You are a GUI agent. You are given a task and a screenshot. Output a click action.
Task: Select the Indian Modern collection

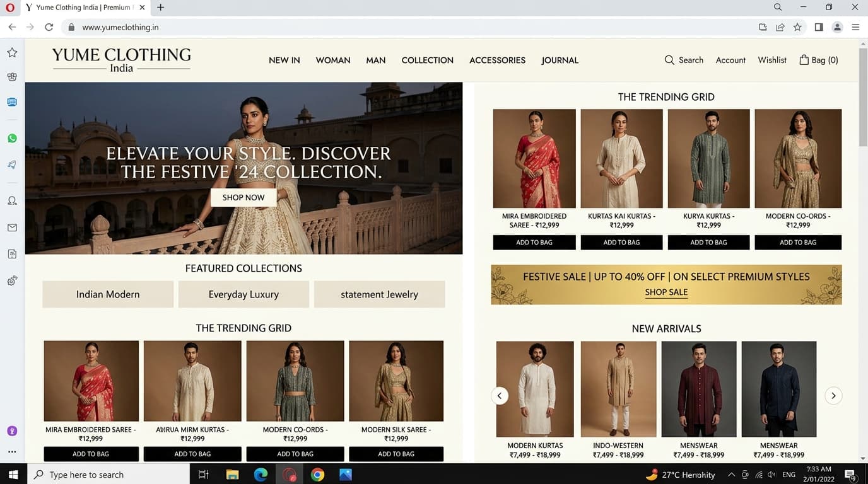coord(108,294)
